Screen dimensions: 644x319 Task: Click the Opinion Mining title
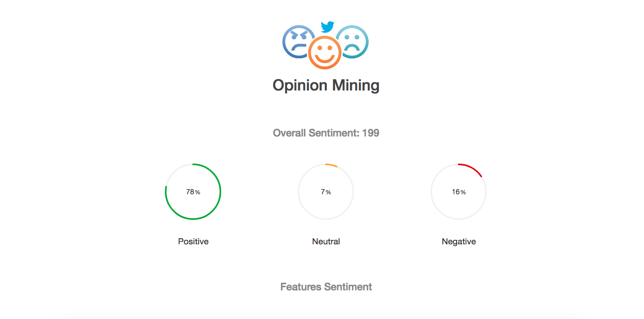coord(326,85)
